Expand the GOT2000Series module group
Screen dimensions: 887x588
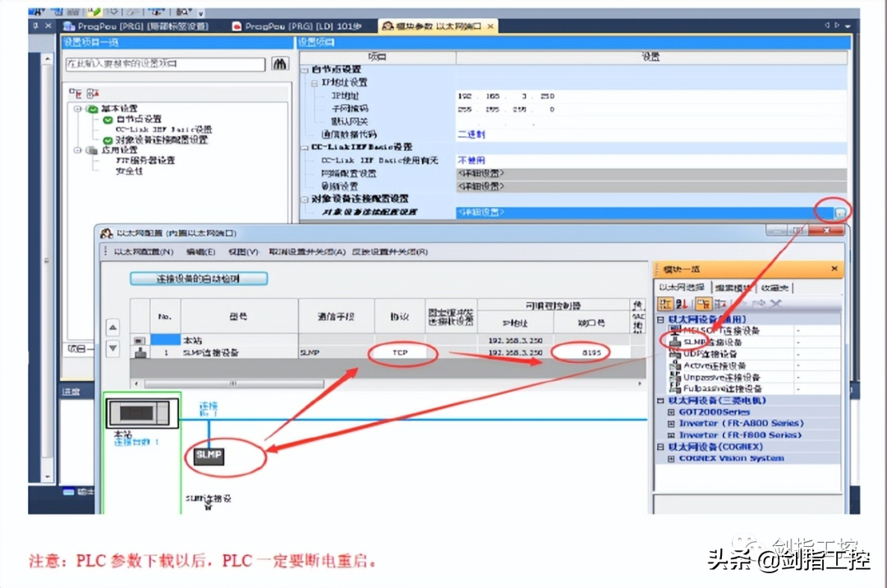pyautogui.click(x=671, y=412)
